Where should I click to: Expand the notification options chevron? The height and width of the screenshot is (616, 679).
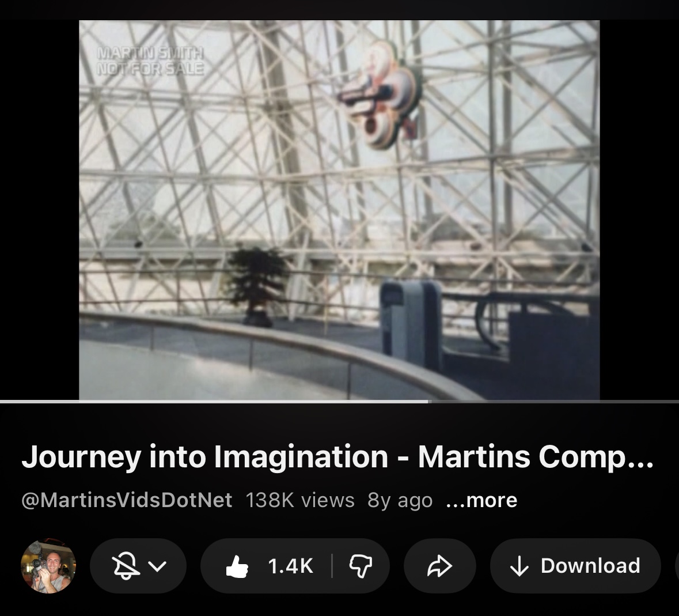[157, 566]
